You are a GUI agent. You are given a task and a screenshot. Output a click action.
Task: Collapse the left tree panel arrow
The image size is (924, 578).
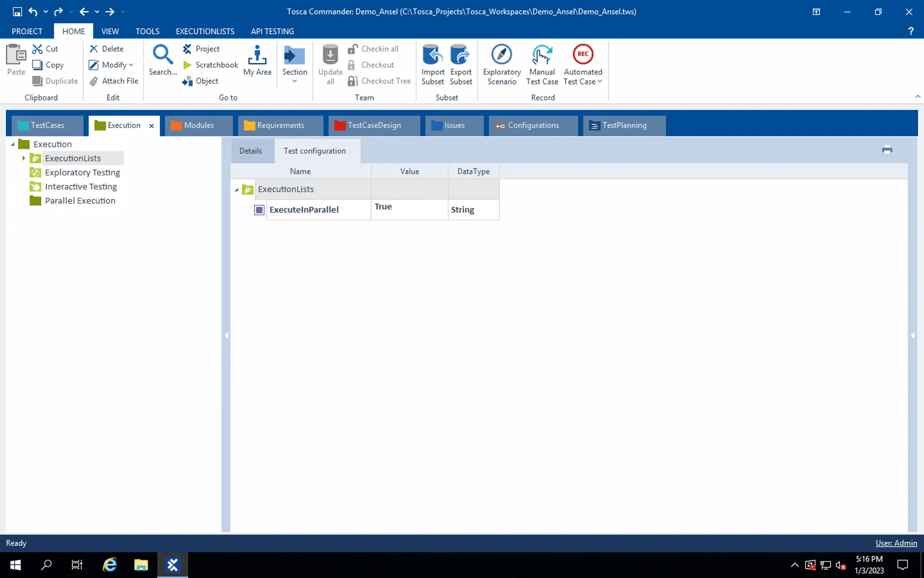pyautogui.click(x=226, y=335)
